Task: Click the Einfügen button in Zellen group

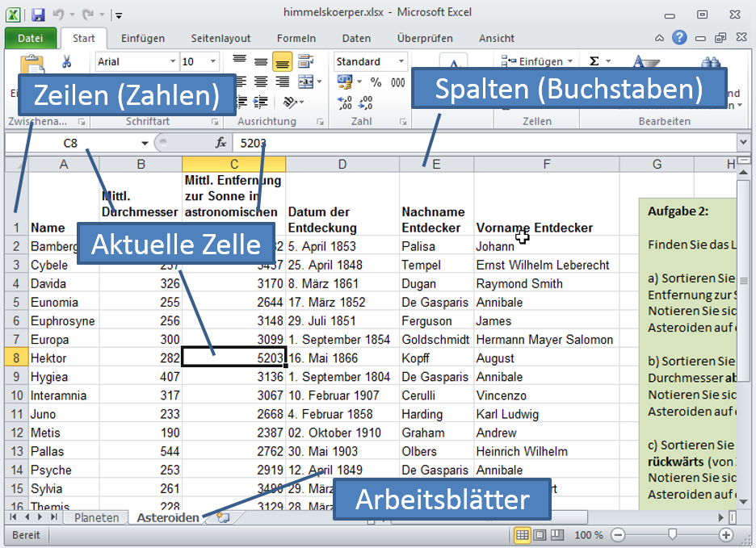Action: point(539,61)
